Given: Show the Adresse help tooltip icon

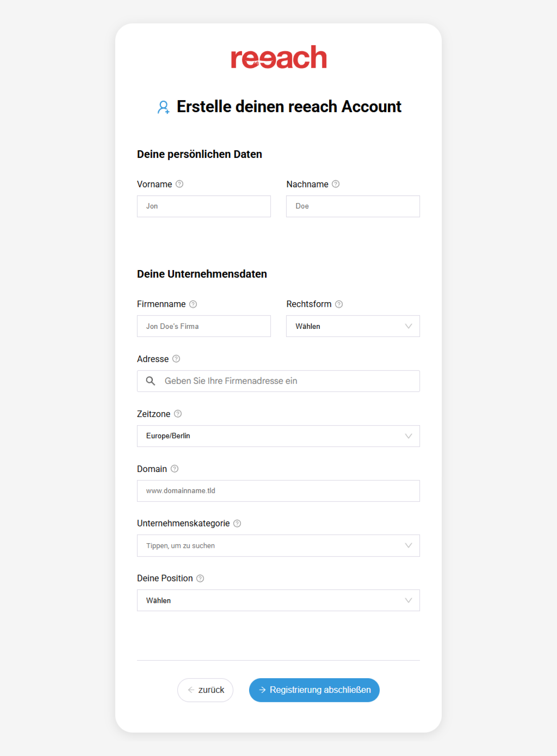Looking at the screenshot, I should coord(176,359).
